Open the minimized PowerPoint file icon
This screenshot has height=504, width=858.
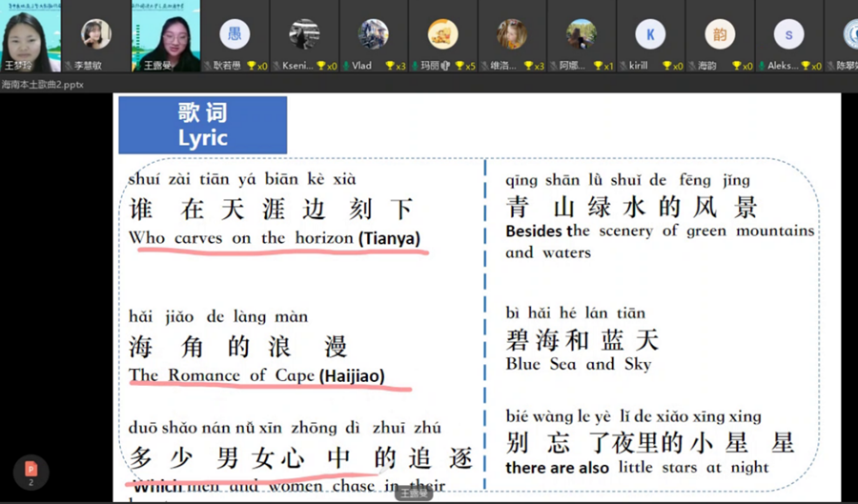pyautogui.click(x=31, y=473)
